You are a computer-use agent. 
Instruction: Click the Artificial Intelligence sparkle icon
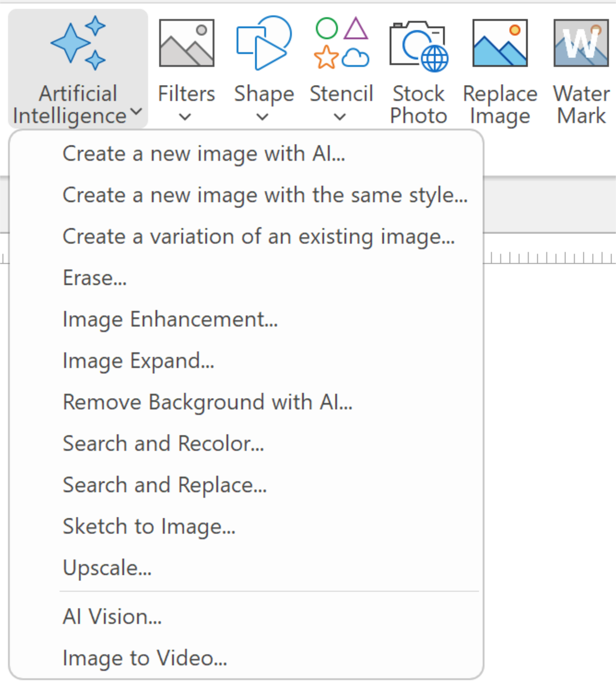pos(78,43)
